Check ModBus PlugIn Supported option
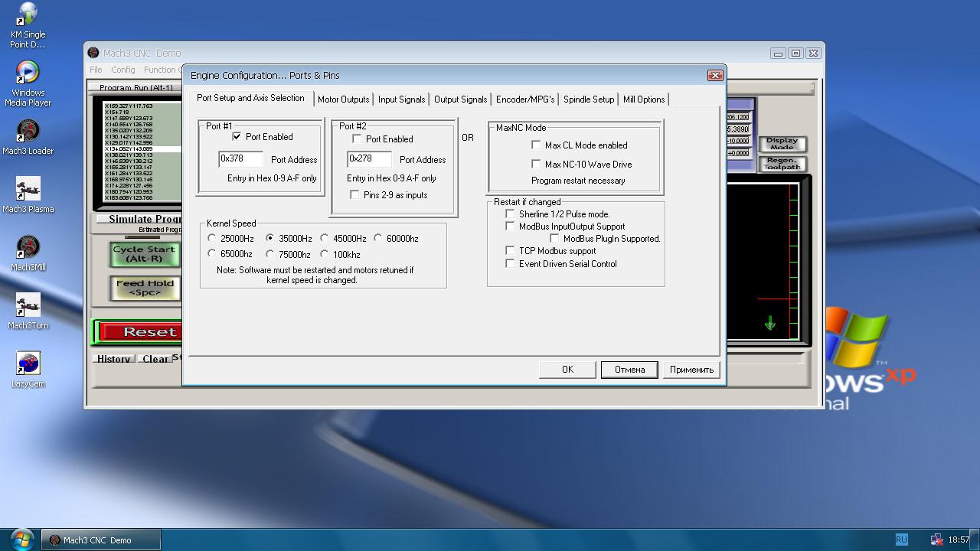The width and height of the screenshot is (980, 551). [554, 239]
